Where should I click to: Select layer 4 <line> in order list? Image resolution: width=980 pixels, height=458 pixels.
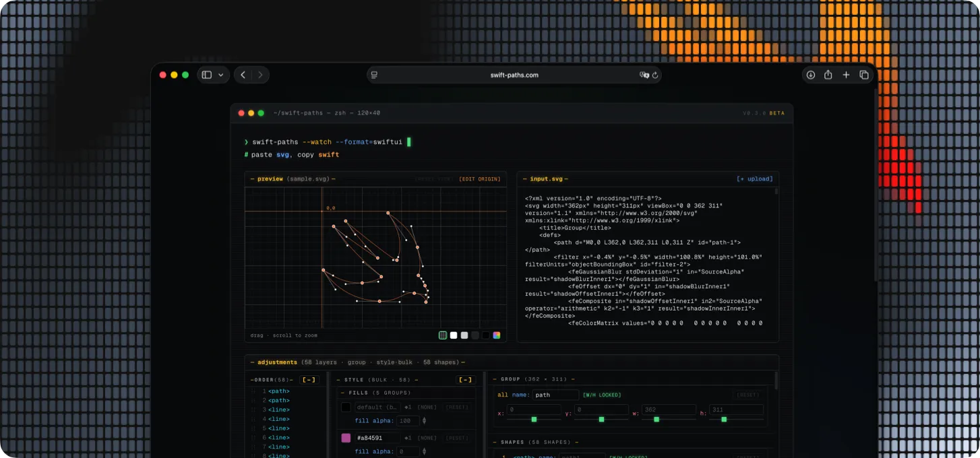point(278,420)
